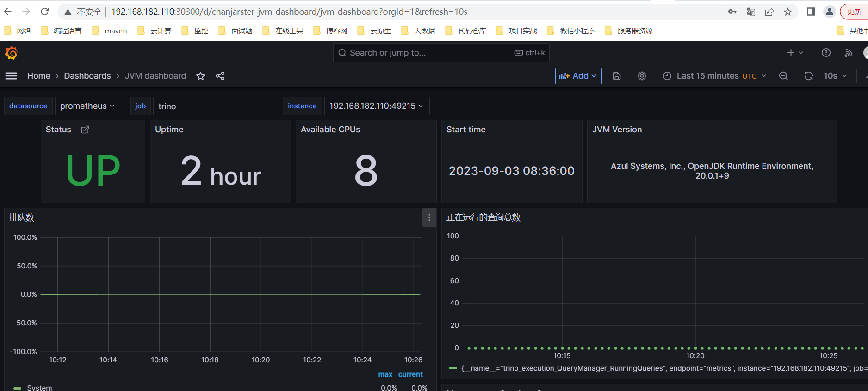Open dashboard settings gear icon

click(642, 76)
